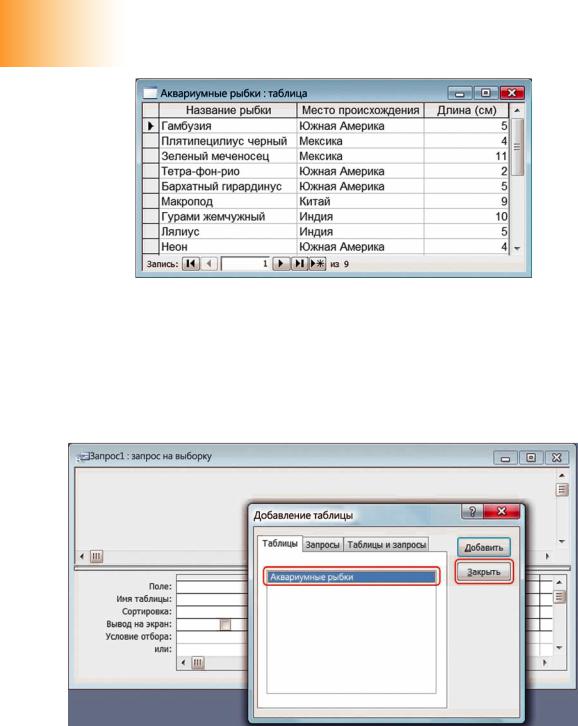The width and height of the screenshot is (578, 726).
Task: Click the Зеленый меченосец cell
Action: tap(228, 156)
